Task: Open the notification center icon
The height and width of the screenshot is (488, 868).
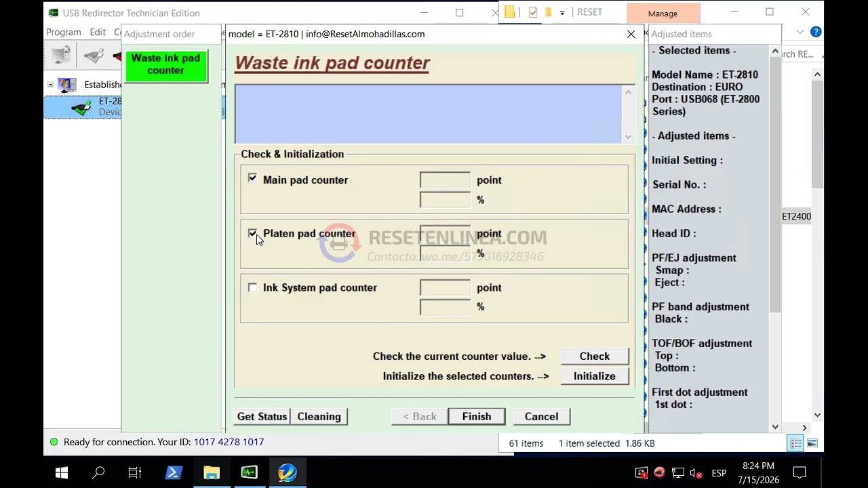Action: (800, 472)
